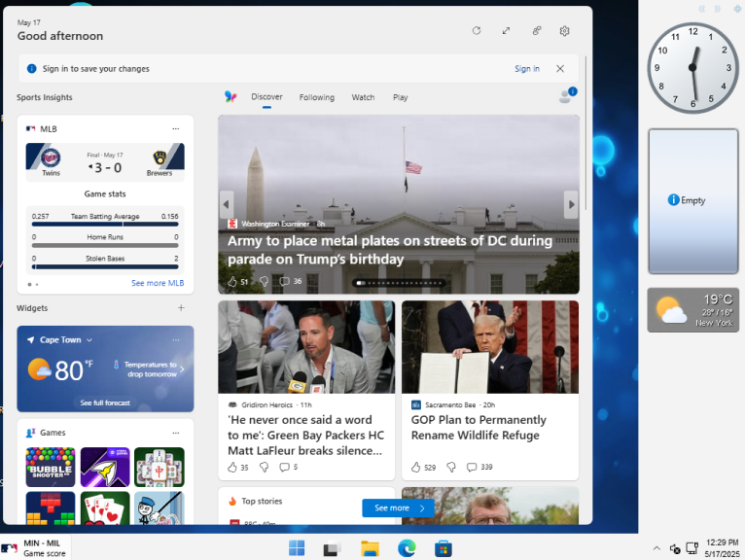This screenshot has height=560, width=745.
Task: Click the Twins team logo
Action: tap(51, 157)
